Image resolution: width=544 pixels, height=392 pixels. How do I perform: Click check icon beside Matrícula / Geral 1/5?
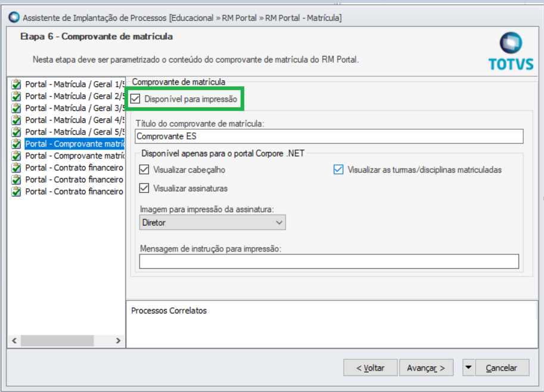[16, 84]
